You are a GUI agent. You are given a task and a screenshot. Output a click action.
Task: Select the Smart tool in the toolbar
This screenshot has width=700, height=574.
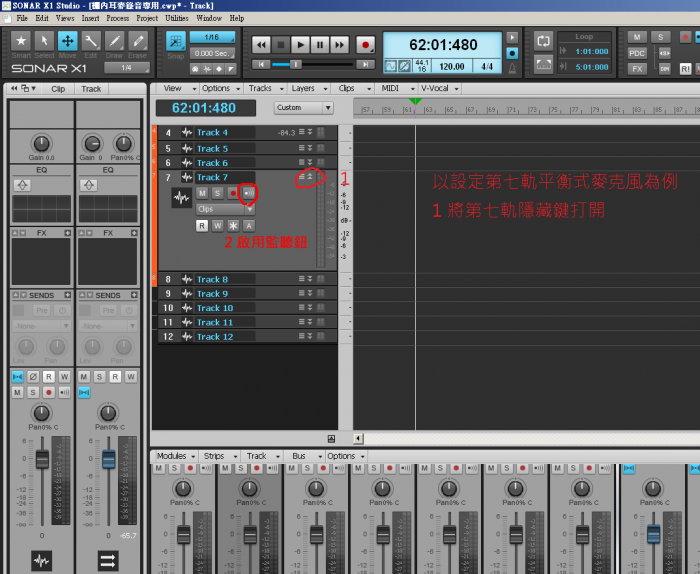pyautogui.click(x=21, y=42)
